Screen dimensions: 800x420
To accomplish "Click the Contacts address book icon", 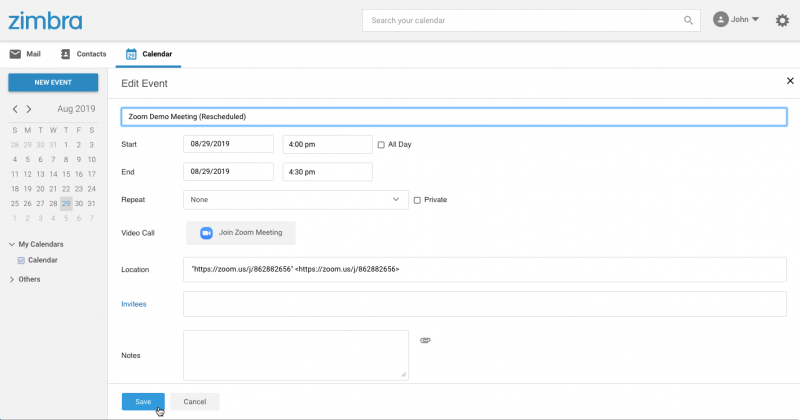I will 65,54.
